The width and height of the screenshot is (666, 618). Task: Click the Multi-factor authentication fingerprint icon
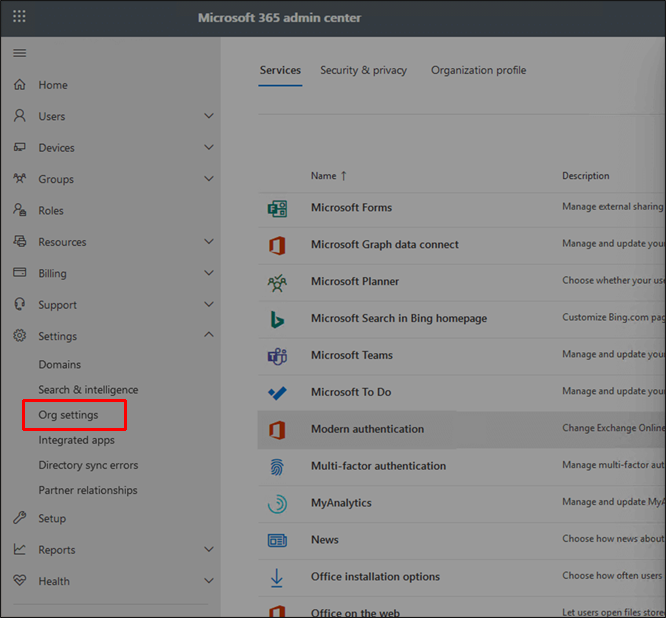pos(277,466)
